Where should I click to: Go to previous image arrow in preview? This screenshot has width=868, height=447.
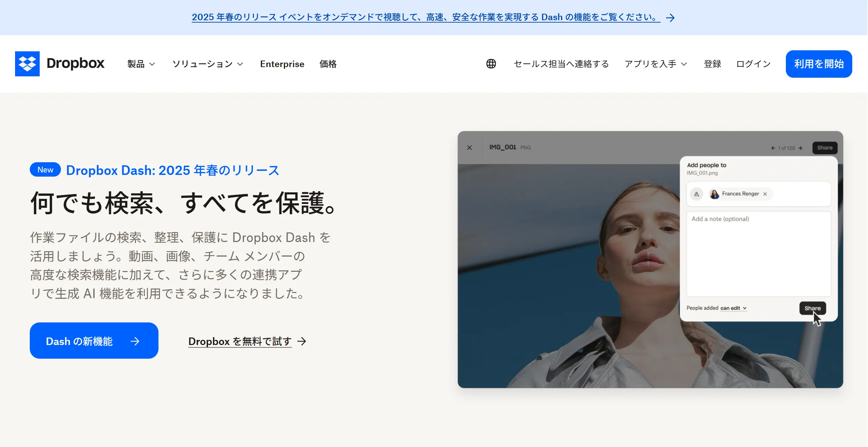tap(773, 148)
